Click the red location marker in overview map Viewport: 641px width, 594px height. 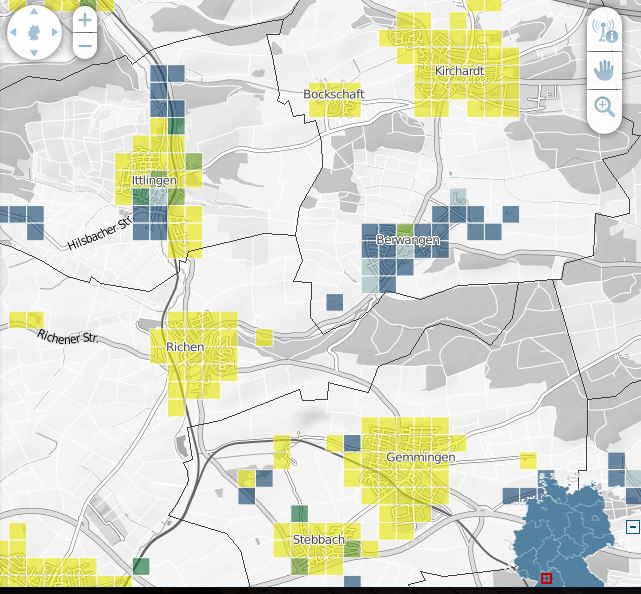click(546, 578)
